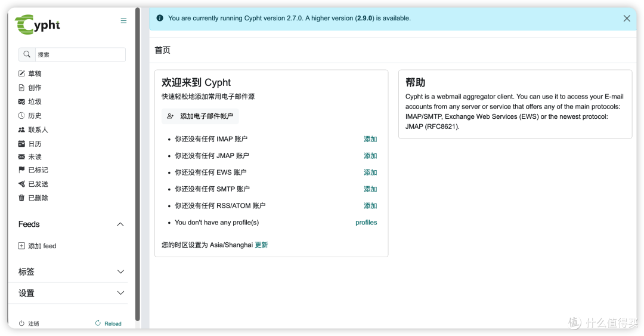
Task: Click the plus icon beside 添加 feed
Action: [x=21, y=245]
